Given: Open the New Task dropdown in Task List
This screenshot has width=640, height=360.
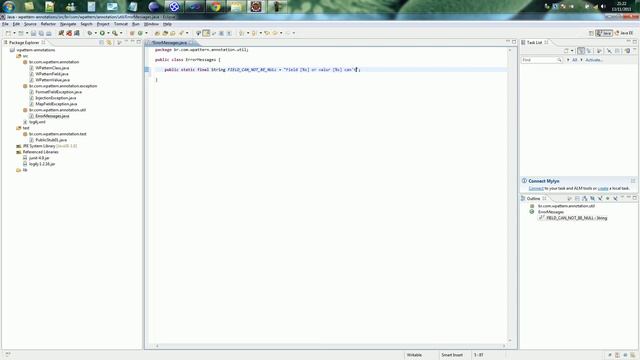Looking at the screenshot, I should click(572, 51).
